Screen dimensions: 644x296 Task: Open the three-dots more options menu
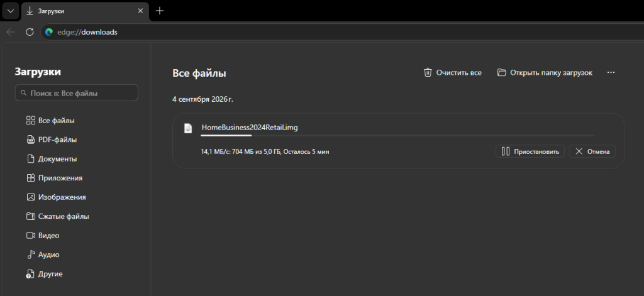point(611,73)
